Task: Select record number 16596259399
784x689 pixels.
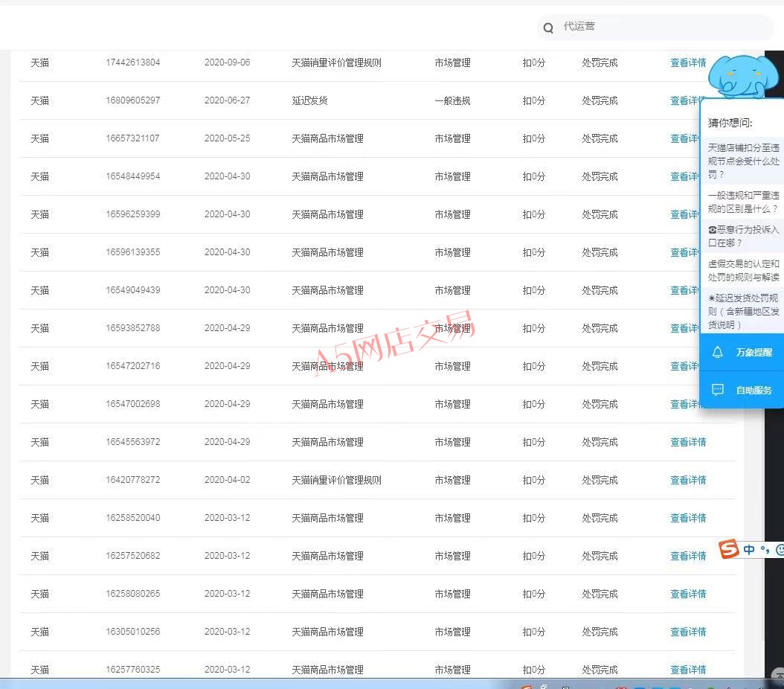Action: [x=132, y=214]
